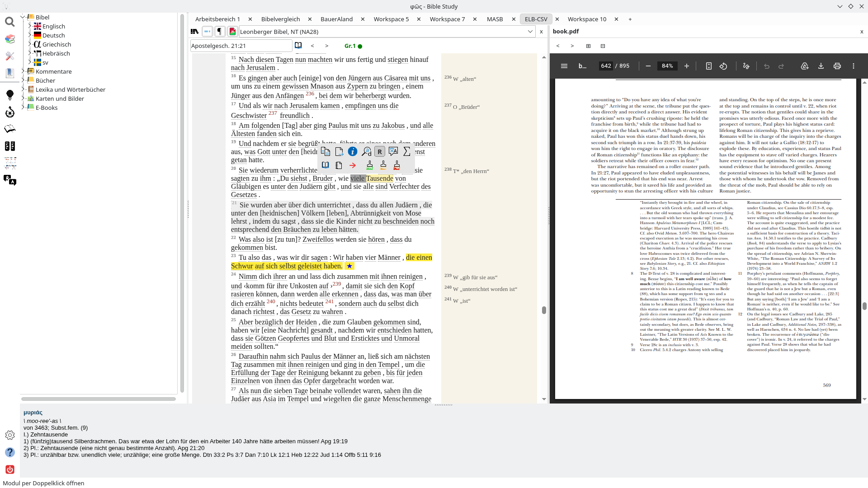
Task: Open the search tool in the left sidebar
Action: pos(9,22)
